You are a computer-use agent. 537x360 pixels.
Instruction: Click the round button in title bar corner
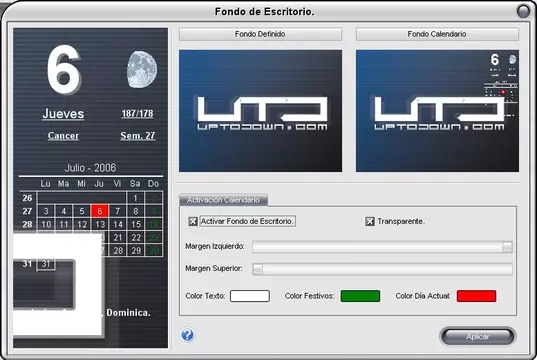pos(523,11)
